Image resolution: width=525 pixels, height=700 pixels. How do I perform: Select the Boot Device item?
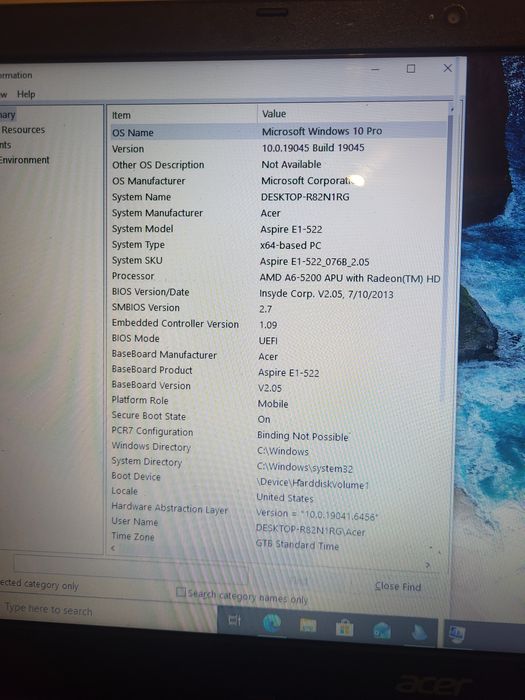click(x=136, y=476)
